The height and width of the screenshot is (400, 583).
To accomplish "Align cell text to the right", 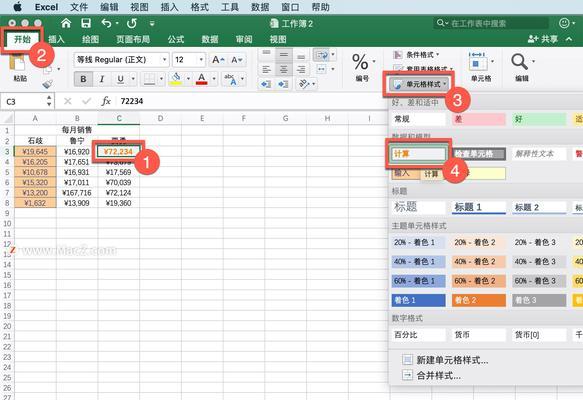I will point(302,69).
